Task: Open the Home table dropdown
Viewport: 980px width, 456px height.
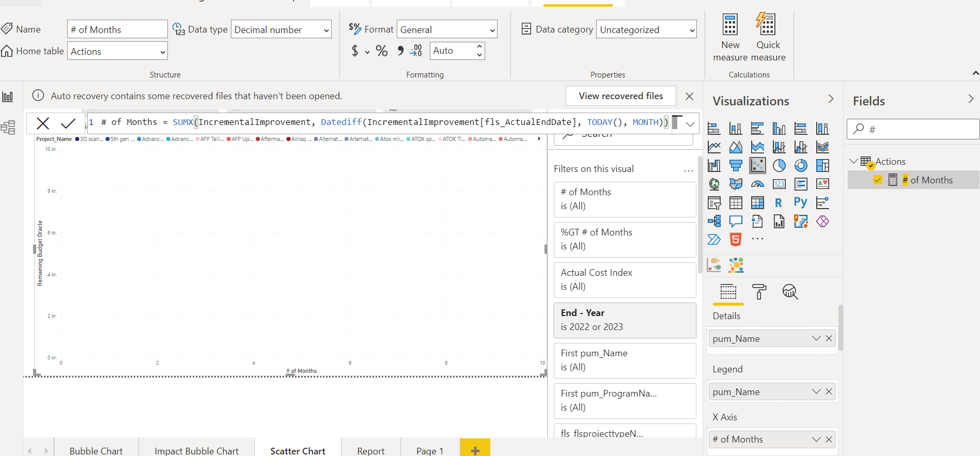Action: pyautogui.click(x=117, y=51)
